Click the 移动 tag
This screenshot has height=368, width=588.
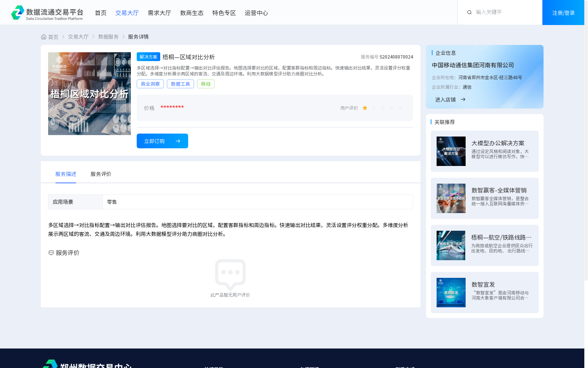point(206,84)
